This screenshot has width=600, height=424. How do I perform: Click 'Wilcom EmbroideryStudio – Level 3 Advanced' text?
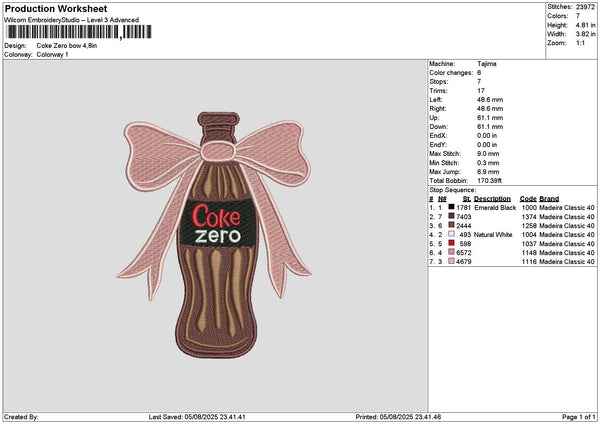(72, 20)
